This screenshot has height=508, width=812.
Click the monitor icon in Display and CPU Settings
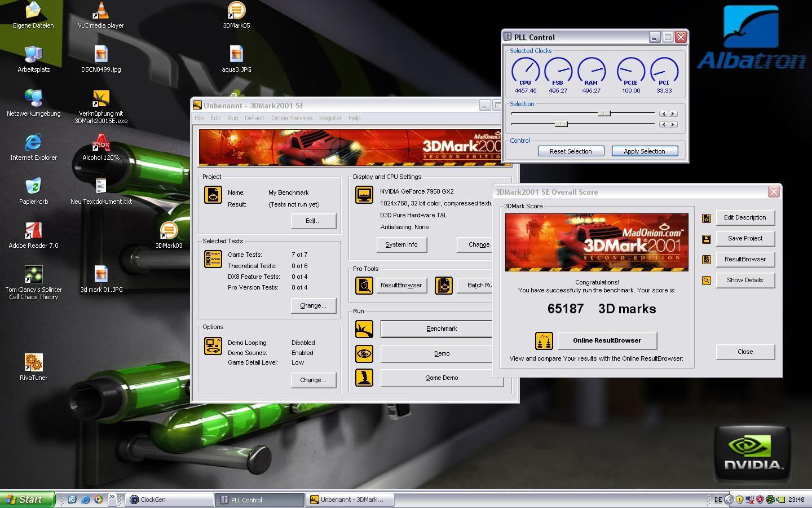[364, 195]
